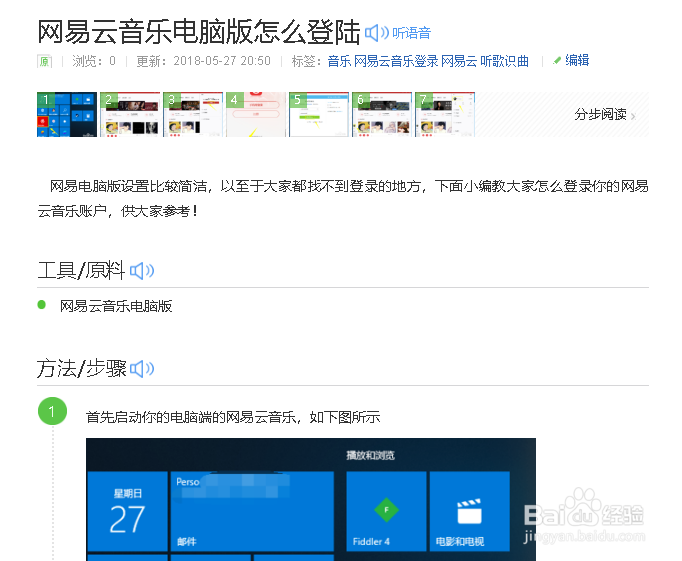The image size is (682, 561).
Task: Click the large step 1 screenshot image
Action: coord(311,499)
